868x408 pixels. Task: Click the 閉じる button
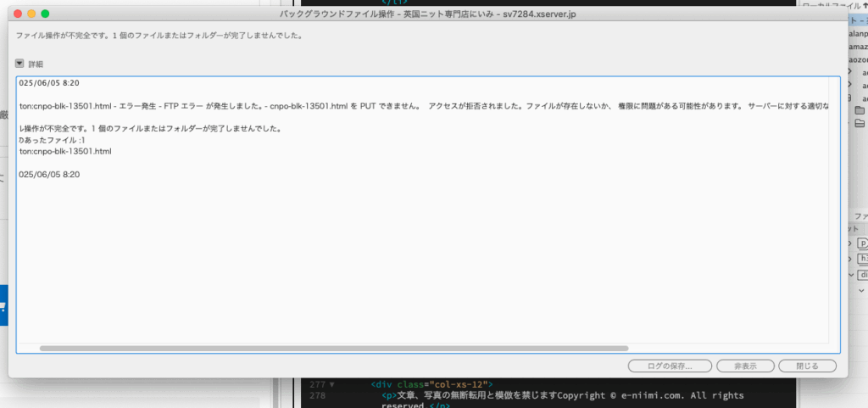click(807, 366)
